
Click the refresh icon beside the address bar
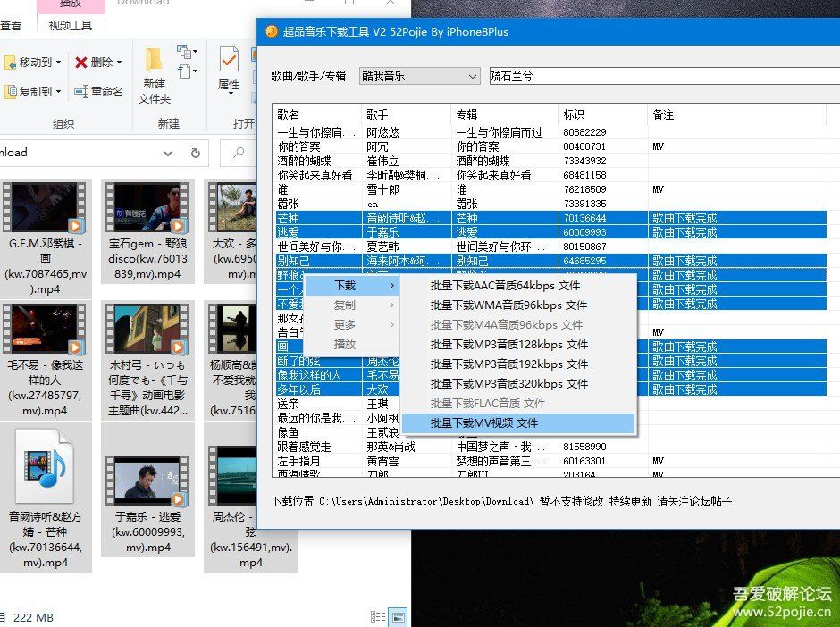[x=196, y=153]
